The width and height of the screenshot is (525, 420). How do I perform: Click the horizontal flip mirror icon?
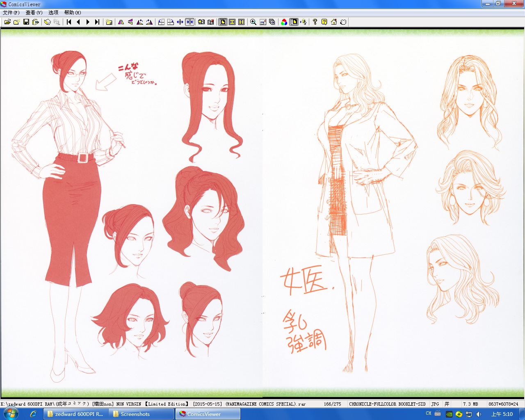coord(121,22)
